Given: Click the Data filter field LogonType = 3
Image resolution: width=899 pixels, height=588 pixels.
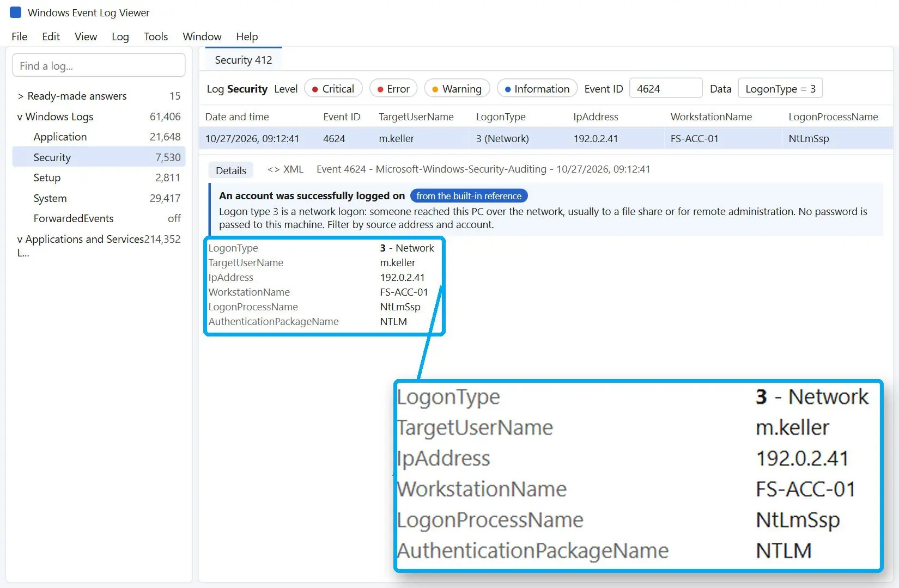Looking at the screenshot, I should [780, 88].
